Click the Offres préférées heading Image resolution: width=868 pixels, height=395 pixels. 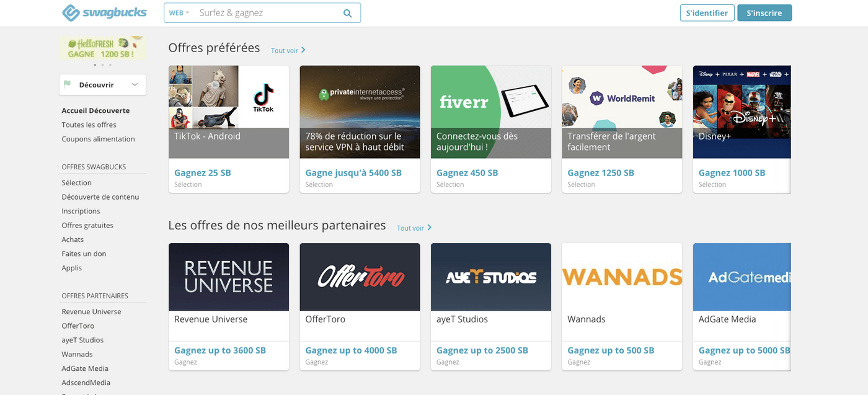tap(214, 48)
